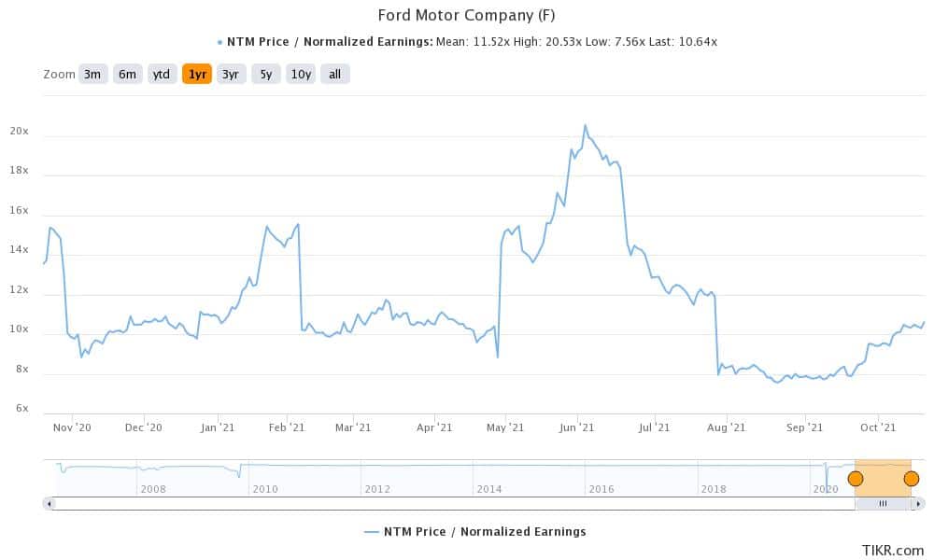
Task: Set zoom range to 3yr
Action: pyautogui.click(x=231, y=75)
